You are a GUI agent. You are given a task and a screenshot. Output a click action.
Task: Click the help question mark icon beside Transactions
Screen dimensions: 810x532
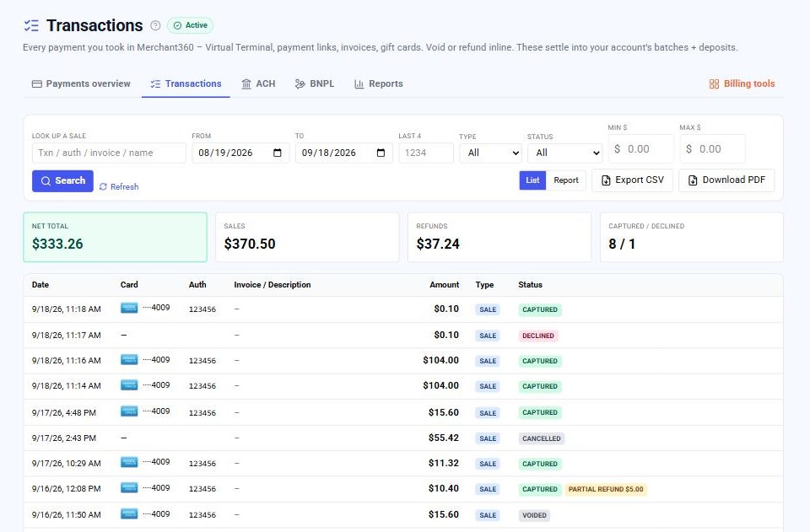pyautogui.click(x=155, y=25)
